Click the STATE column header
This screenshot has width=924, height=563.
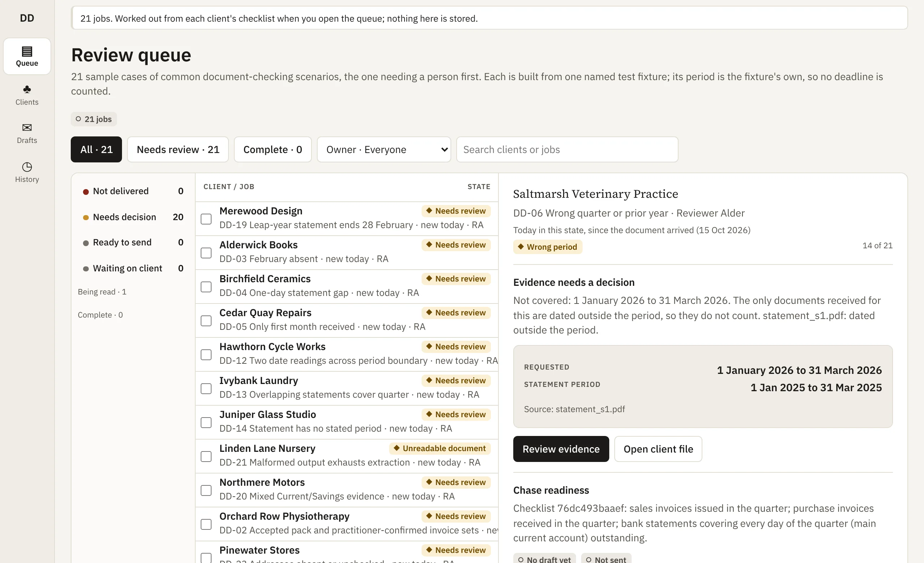pyautogui.click(x=479, y=187)
